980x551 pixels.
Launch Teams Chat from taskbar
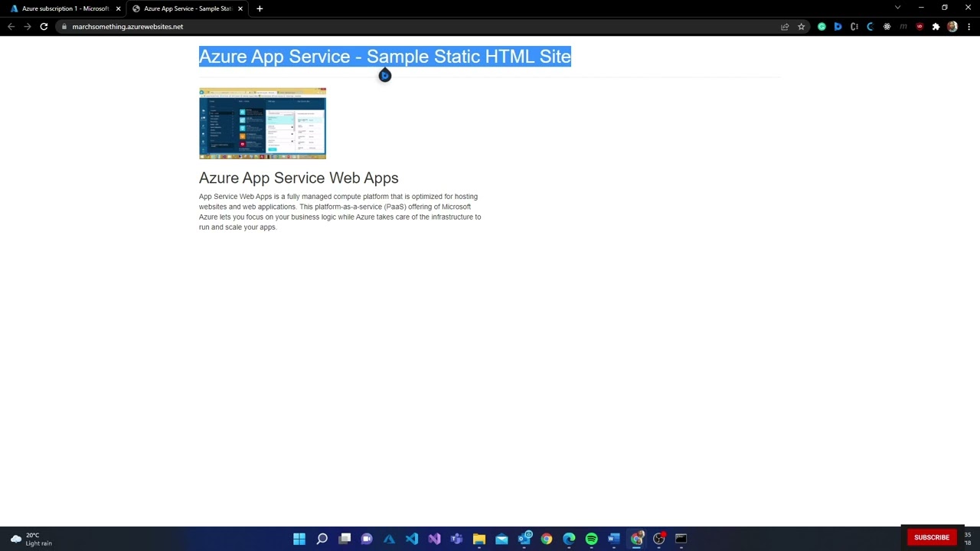[x=367, y=539]
